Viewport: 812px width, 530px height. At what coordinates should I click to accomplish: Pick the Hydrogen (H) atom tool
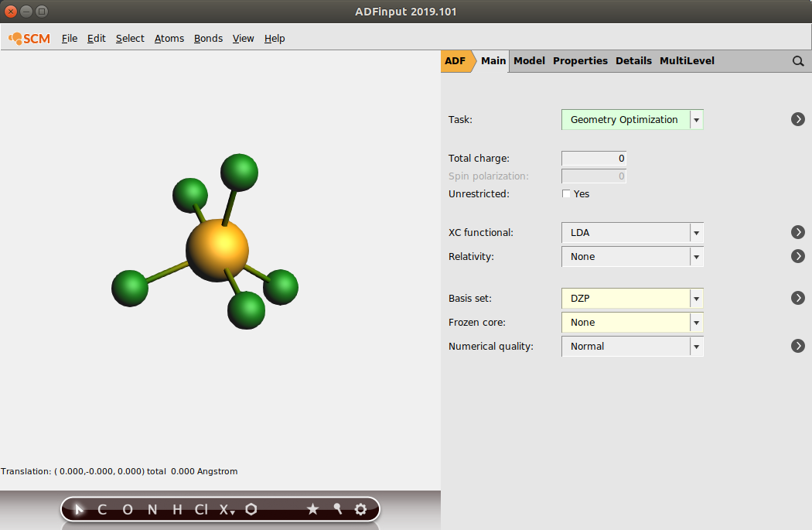point(177,510)
